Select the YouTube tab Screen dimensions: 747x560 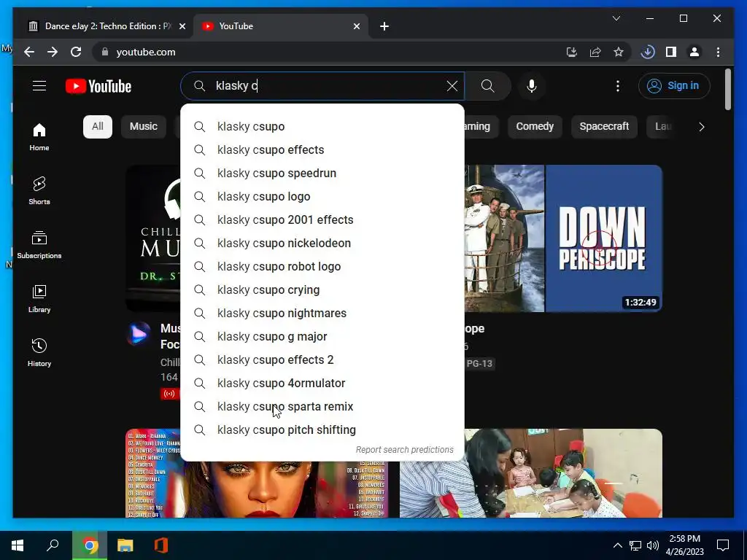(281, 26)
